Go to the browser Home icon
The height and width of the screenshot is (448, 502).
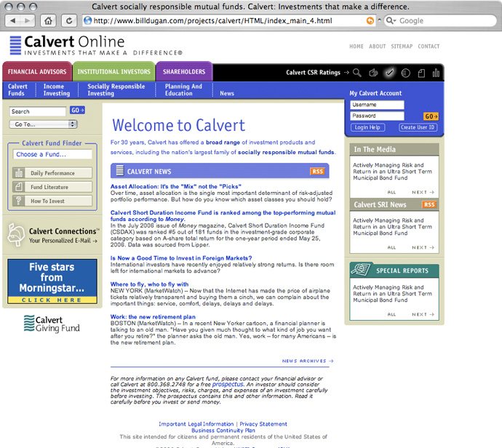48,21
